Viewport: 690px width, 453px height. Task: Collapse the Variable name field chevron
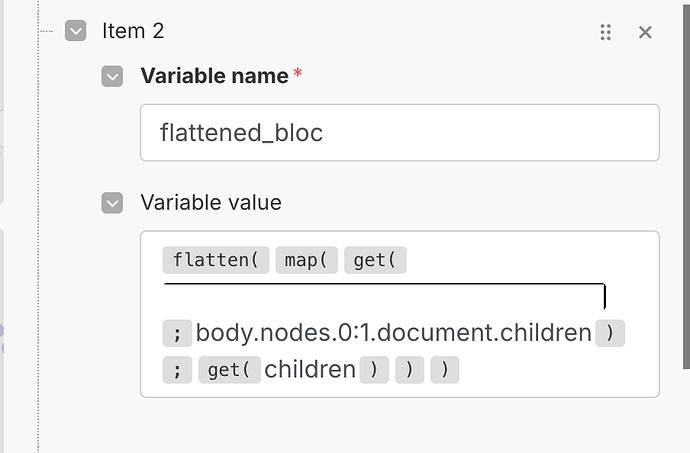point(112,77)
